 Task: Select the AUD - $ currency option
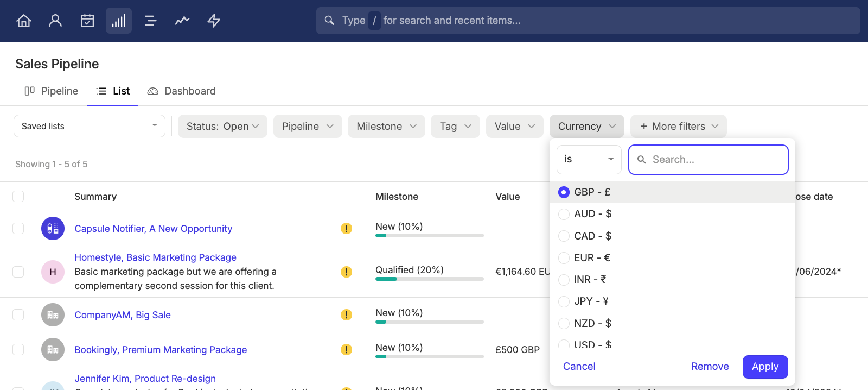[672, 214]
